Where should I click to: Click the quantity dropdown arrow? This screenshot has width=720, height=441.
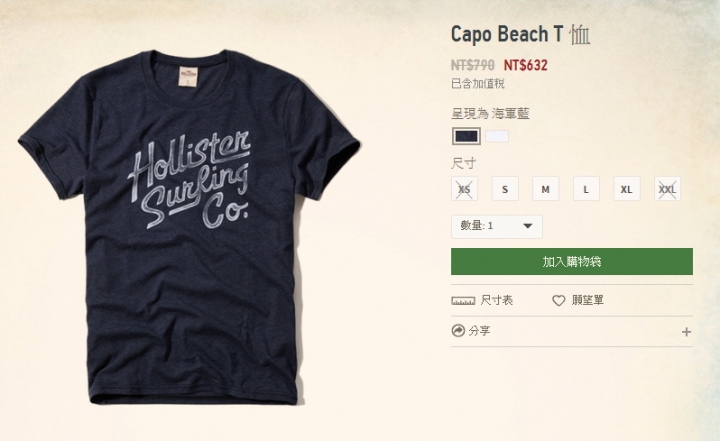(528, 226)
